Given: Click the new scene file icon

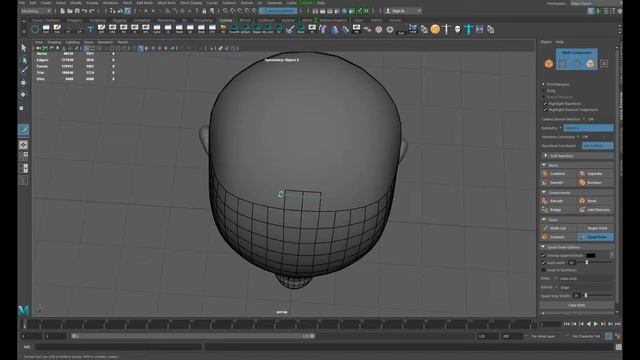Looking at the screenshot, I should point(62,11).
